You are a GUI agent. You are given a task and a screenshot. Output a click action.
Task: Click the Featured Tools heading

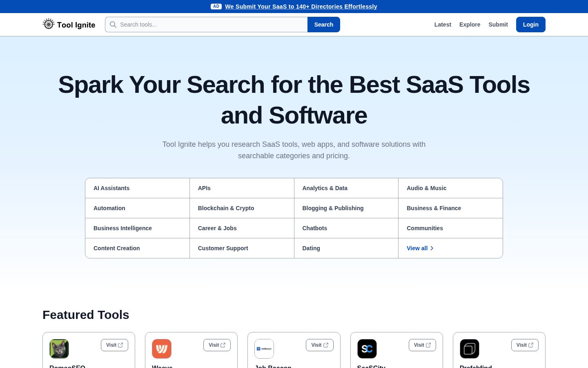86,315
